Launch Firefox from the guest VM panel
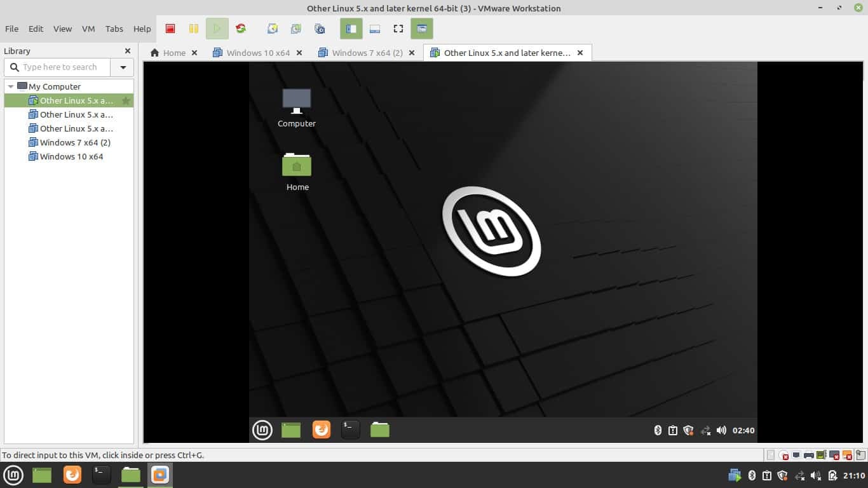 coord(322,430)
